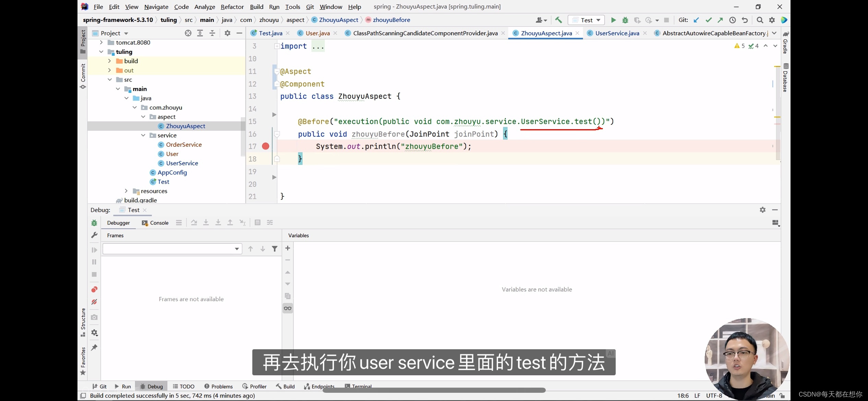Click Run with Coverage icon
Image resolution: width=868 pixels, height=401 pixels.
tap(637, 20)
